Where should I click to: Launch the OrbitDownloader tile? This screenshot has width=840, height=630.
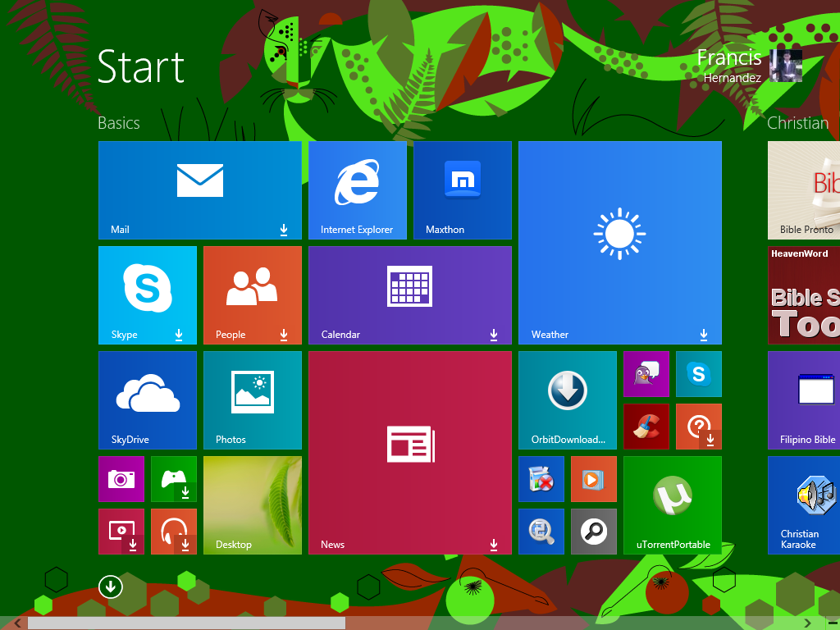[x=568, y=400]
